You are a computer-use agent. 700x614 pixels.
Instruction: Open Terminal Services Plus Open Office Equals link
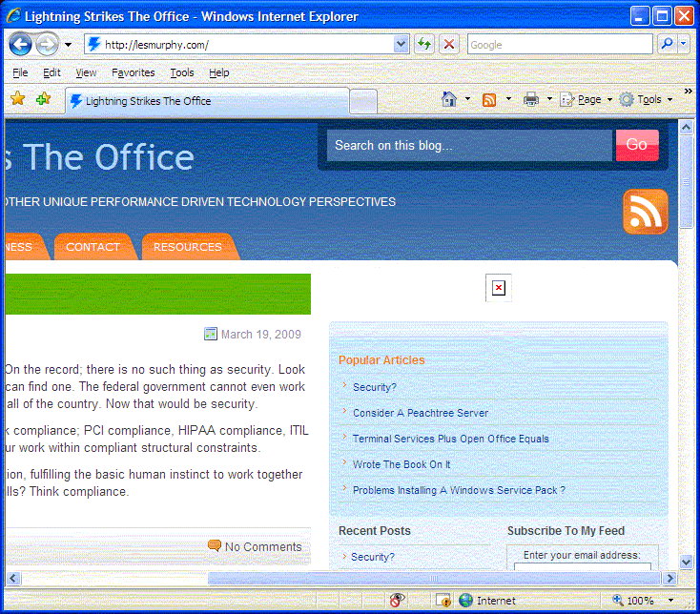coord(451,440)
